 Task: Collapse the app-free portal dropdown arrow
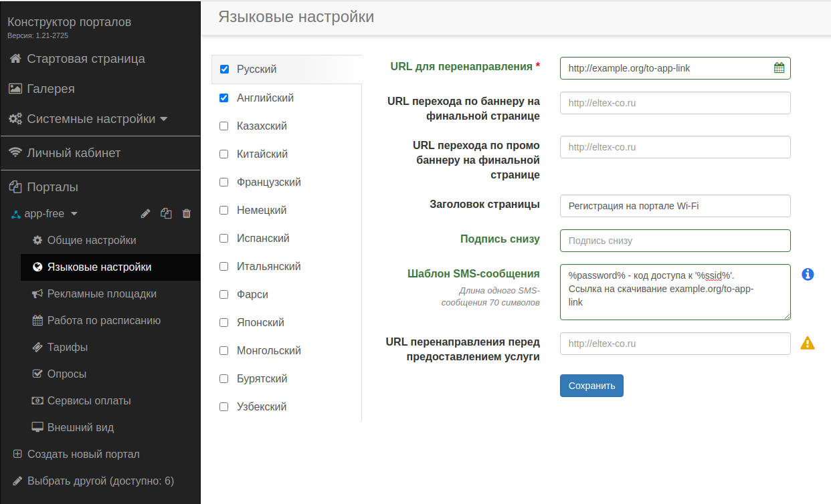[x=74, y=214]
